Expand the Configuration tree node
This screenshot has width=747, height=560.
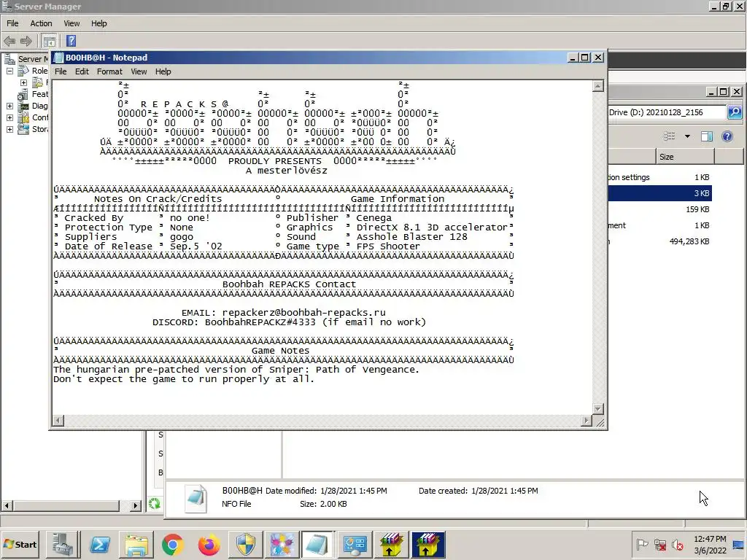pyautogui.click(x=9, y=117)
